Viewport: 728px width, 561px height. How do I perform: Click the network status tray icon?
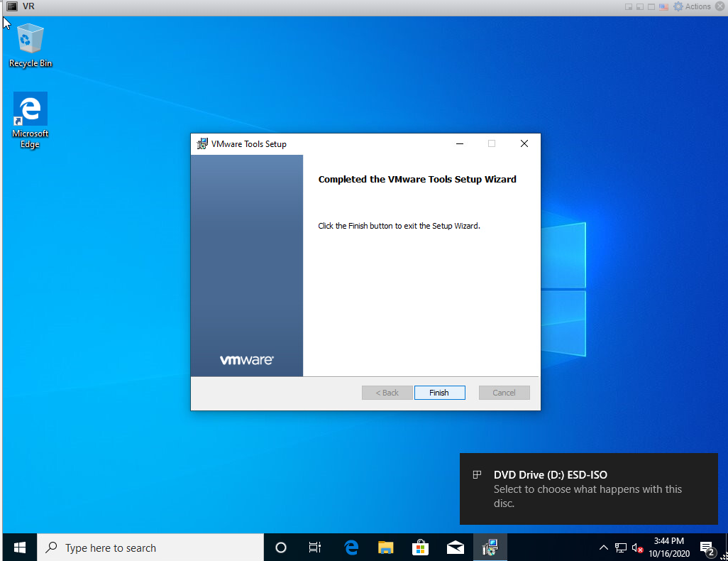tap(621, 548)
